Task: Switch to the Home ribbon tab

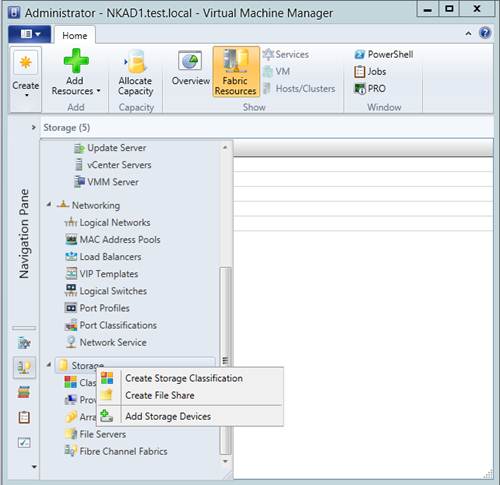Action: [x=75, y=35]
